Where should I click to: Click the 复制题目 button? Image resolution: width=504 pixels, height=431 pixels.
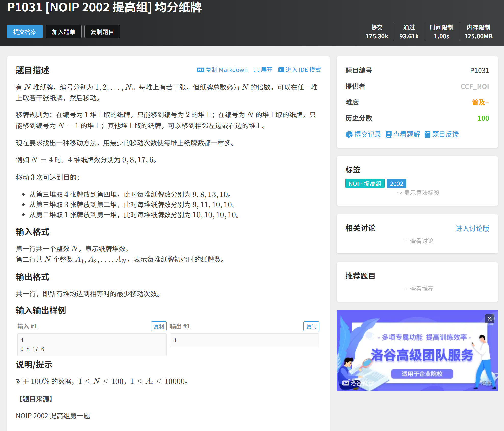click(102, 32)
